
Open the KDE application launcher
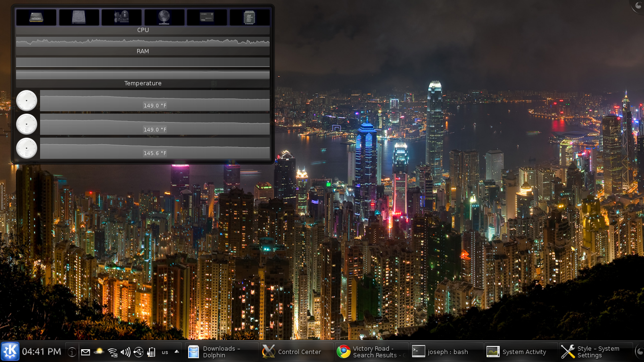pos(10,352)
